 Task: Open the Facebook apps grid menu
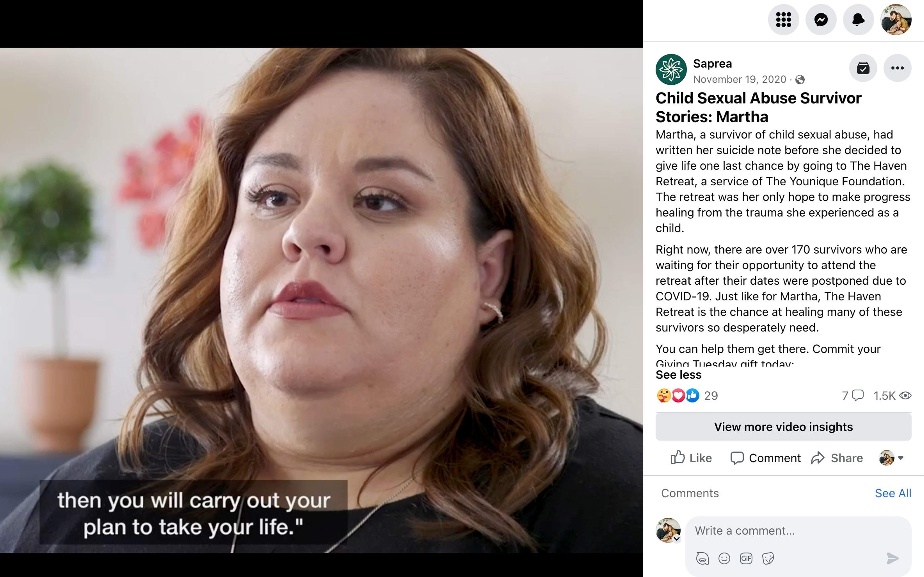pyautogui.click(x=783, y=19)
